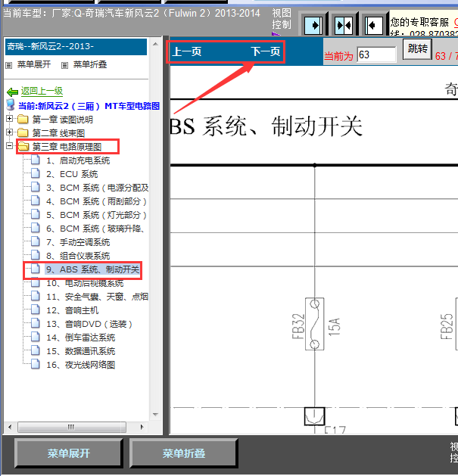
Task: Click the bottom 菜单展开 button
Action: click(69, 453)
